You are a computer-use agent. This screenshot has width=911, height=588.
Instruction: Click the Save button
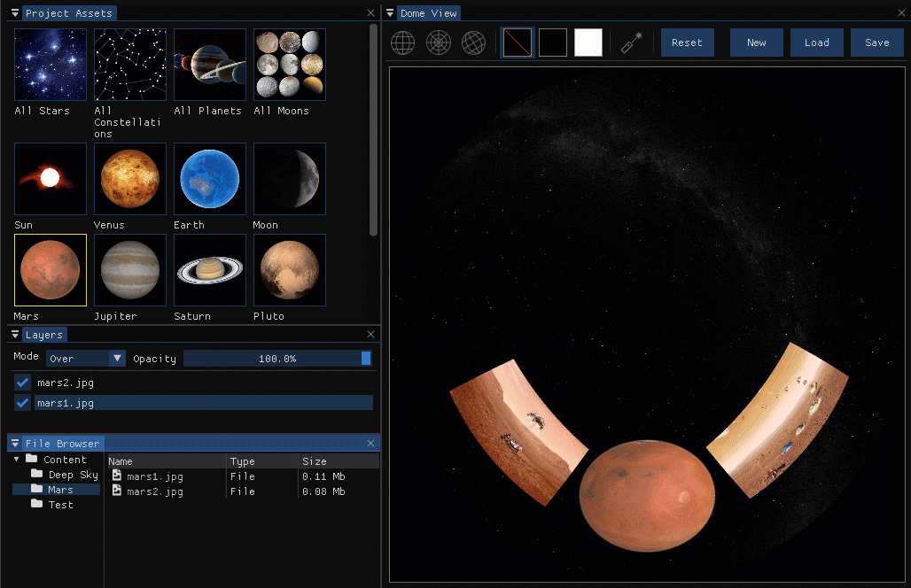click(x=876, y=43)
